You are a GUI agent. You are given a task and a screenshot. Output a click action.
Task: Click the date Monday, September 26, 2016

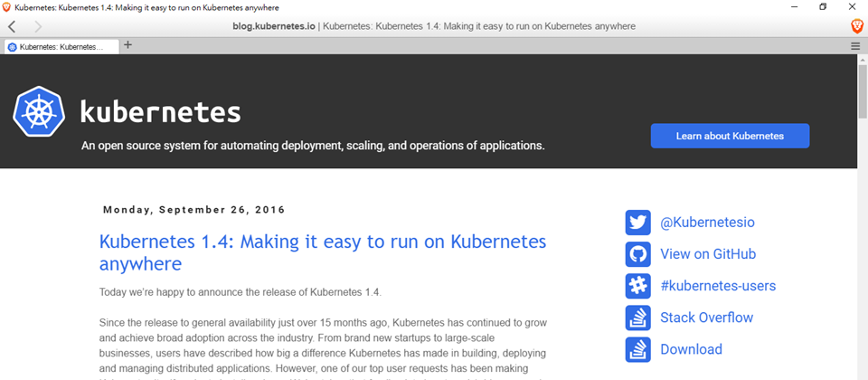[x=193, y=210]
